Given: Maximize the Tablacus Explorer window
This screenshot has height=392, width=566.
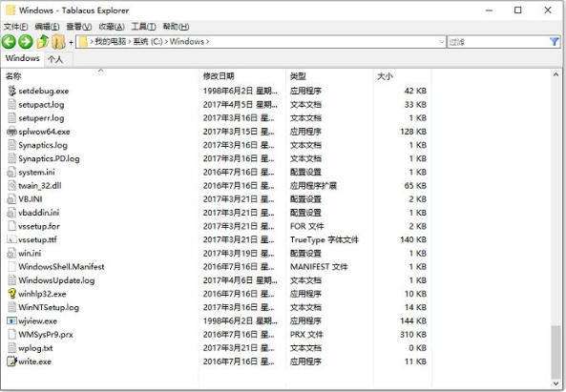Looking at the screenshot, I should [517, 10].
